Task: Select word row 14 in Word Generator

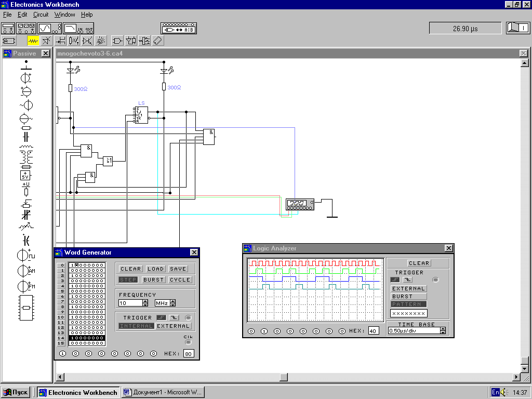Action: pyautogui.click(x=87, y=338)
